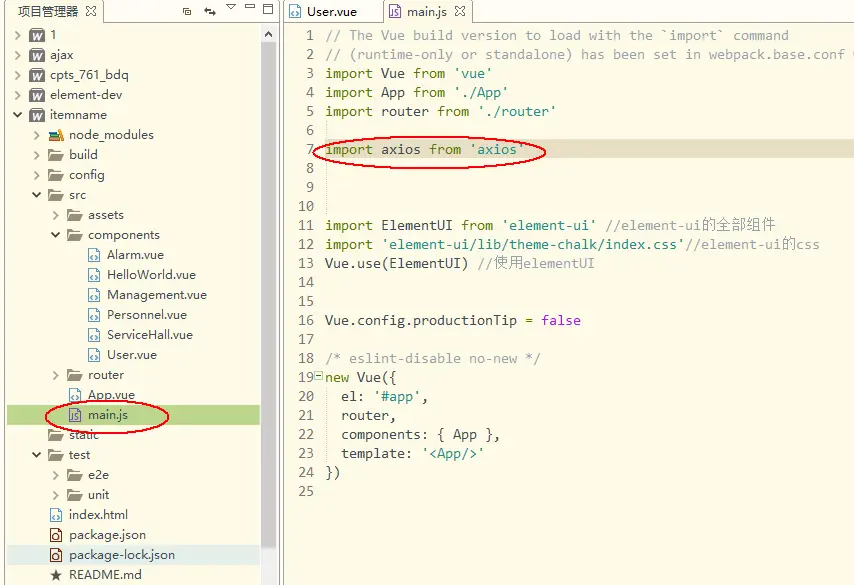Switch to the User.vue editor tab

click(x=332, y=11)
